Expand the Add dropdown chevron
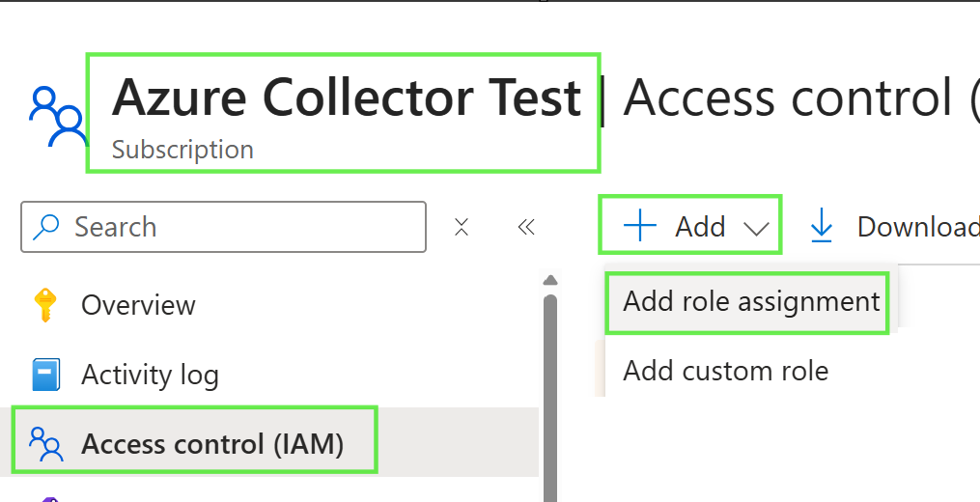The image size is (980, 502). tap(756, 228)
